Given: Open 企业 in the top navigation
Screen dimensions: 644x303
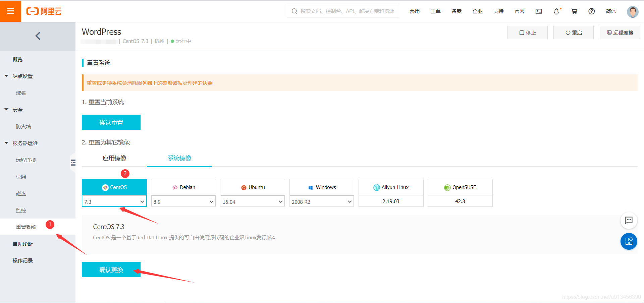Looking at the screenshot, I should 478,11.
